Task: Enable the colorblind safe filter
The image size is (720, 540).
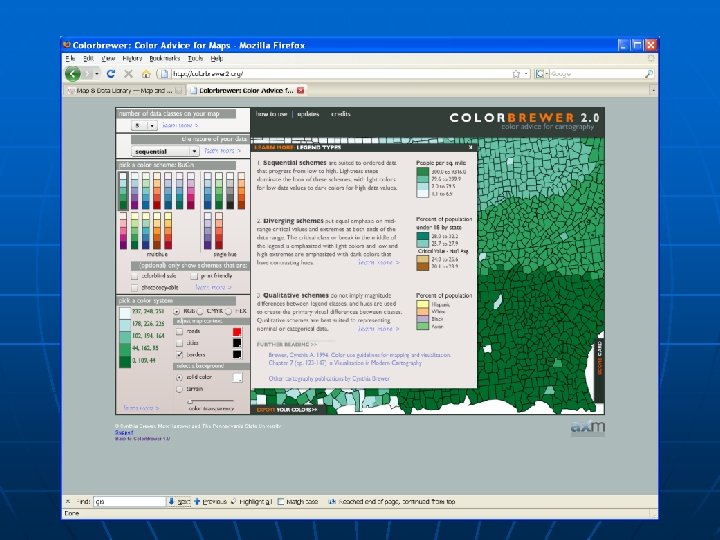Action: coord(135,276)
